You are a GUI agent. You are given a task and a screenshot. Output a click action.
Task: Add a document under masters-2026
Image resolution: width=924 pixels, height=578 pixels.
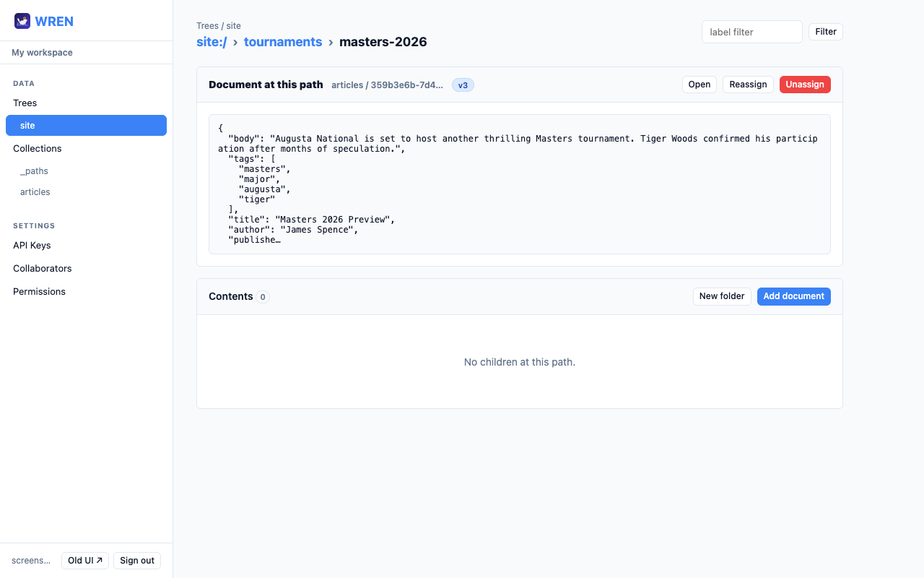pos(793,296)
